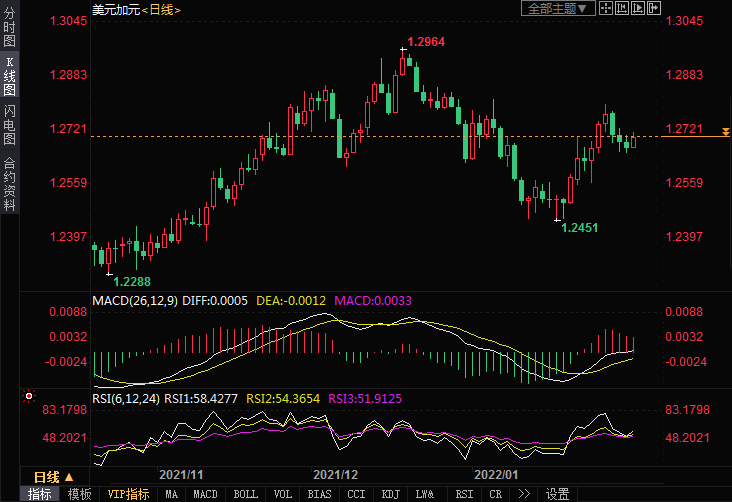Click the VIP指标 tab
Screen dimensions: 732x502
pos(128,494)
